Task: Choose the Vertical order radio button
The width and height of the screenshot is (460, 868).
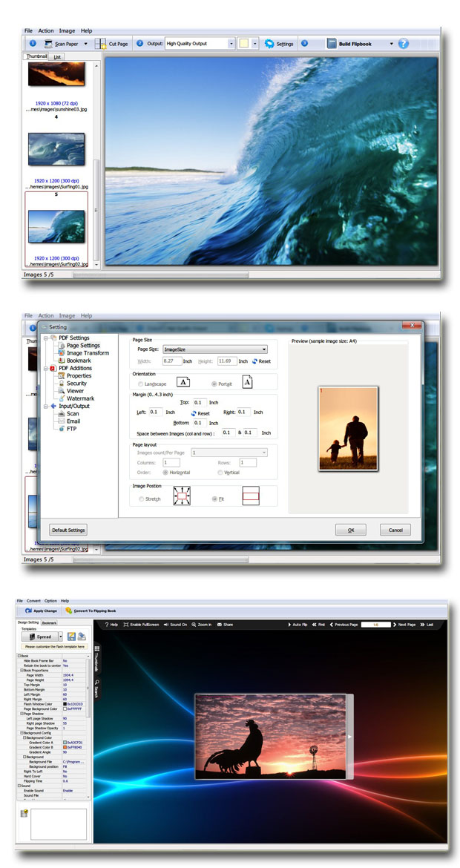Action: pos(220,473)
